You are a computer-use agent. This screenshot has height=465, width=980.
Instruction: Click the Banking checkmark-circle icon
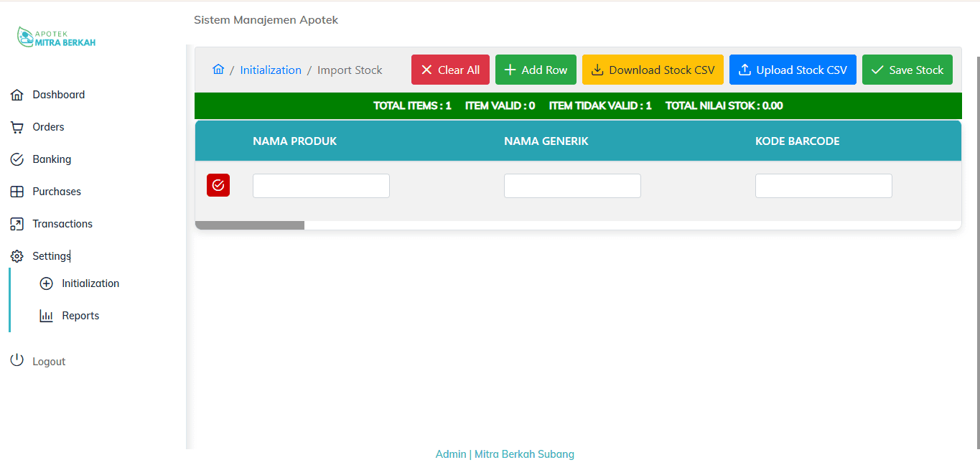point(17,159)
